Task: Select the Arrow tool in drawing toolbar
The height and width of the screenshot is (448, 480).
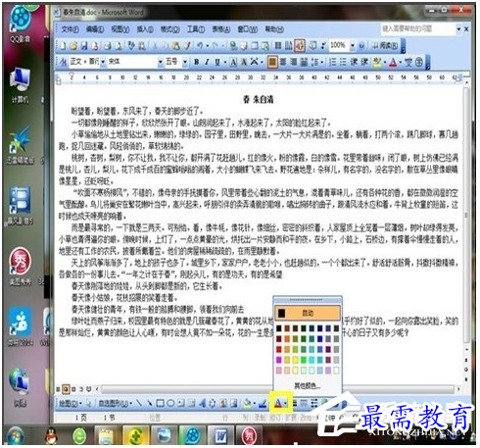Action: click(x=150, y=403)
